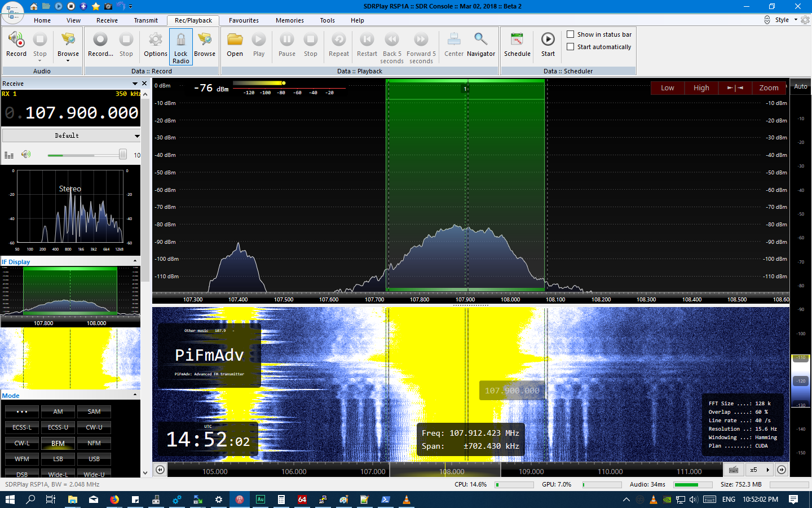Select AM mode
The height and width of the screenshot is (508, 812).
(x=58, y=411)
